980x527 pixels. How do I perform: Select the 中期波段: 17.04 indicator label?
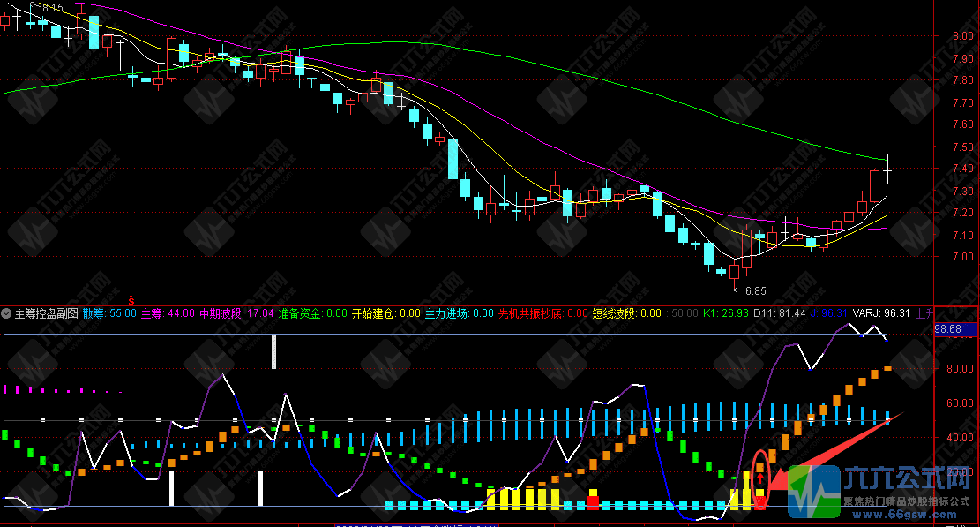click(236, 313)
